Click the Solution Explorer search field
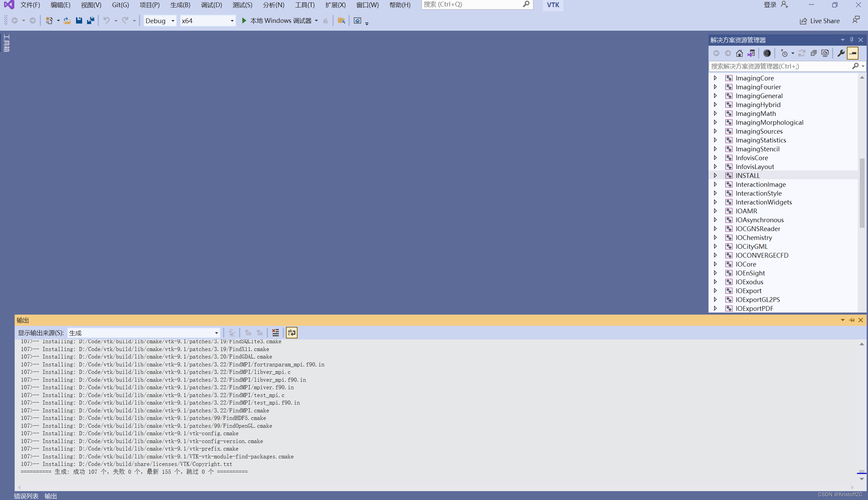Viewport: 868px width, 500px height. click(779, 66)
